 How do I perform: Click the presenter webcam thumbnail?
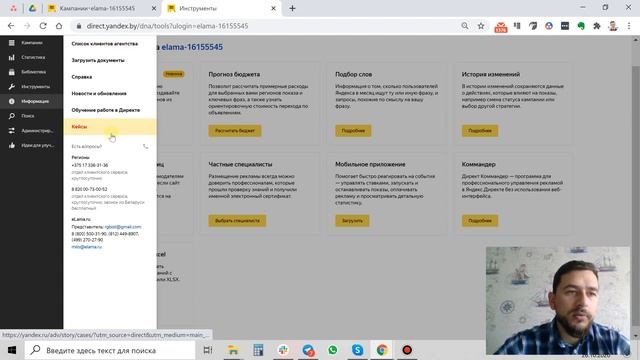[558, 300]
